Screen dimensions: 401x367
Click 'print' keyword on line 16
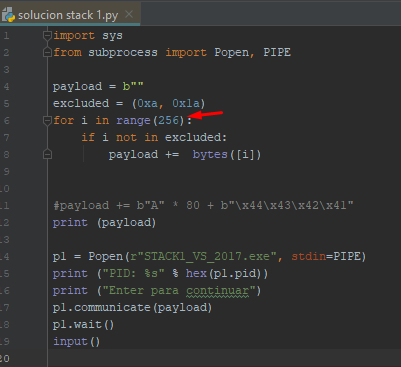click(x=70, y=291)
